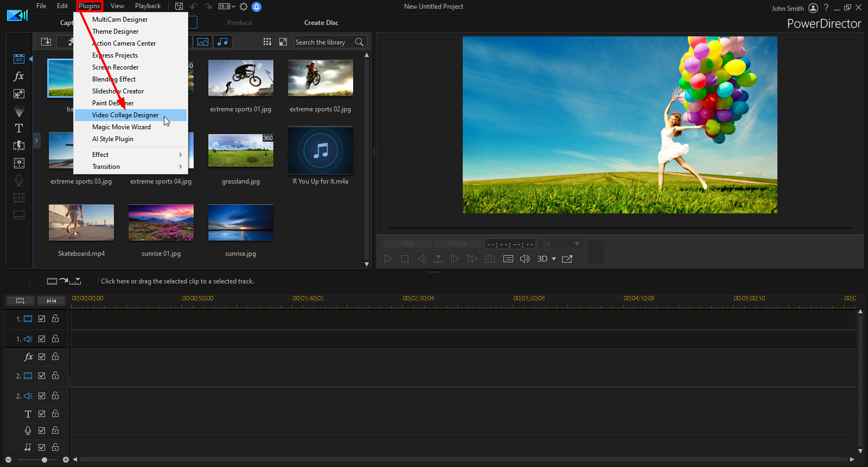Click the search magnifier icon

359,42
